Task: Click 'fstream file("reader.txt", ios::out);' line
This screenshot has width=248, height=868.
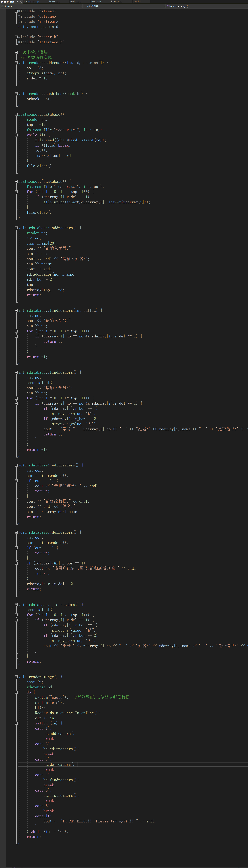Action: [x=65, y=187]
